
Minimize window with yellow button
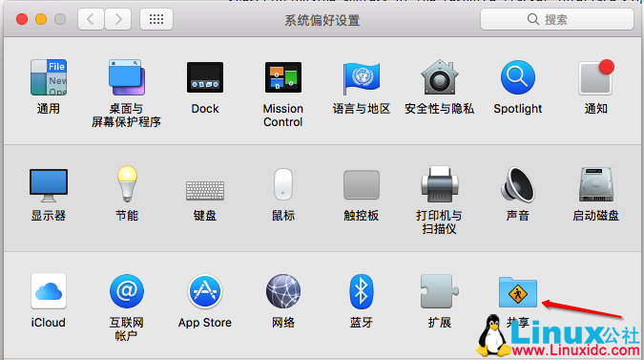pyautogui.click(x=41, y=19)
